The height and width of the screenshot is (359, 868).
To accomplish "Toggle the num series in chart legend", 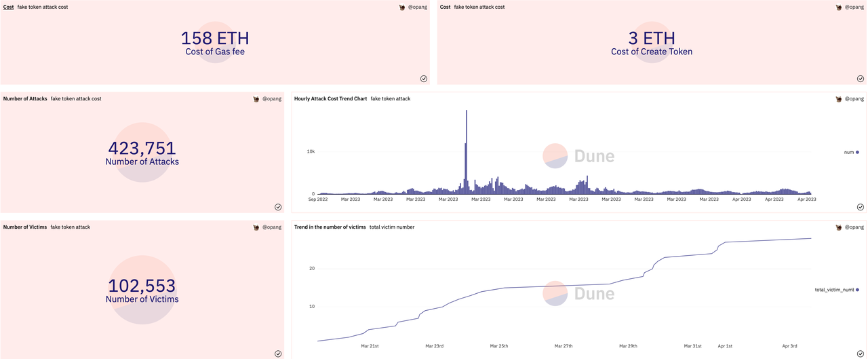I will click(850, 153).
